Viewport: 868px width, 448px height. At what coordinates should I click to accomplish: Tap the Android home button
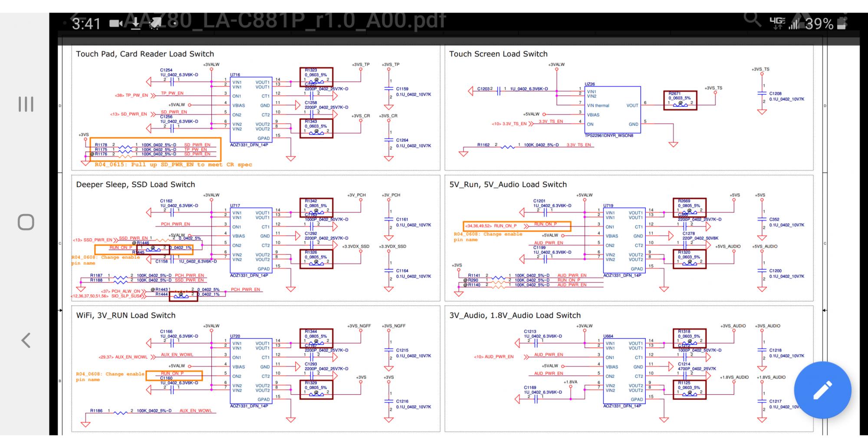[x=26, y=222]
